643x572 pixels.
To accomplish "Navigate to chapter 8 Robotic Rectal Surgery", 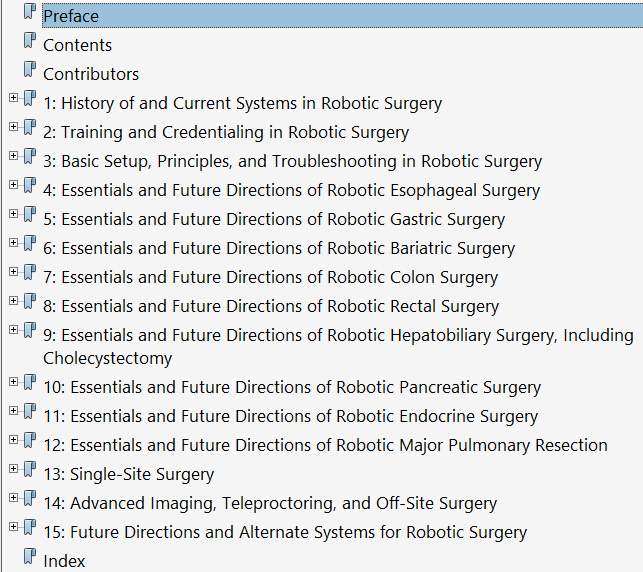I will [x=271, y=306].
